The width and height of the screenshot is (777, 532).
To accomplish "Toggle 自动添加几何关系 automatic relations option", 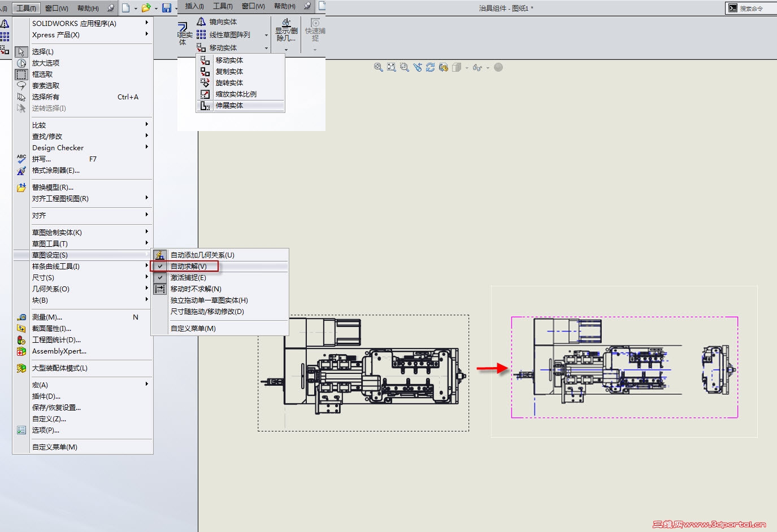I will click(202, 255).
